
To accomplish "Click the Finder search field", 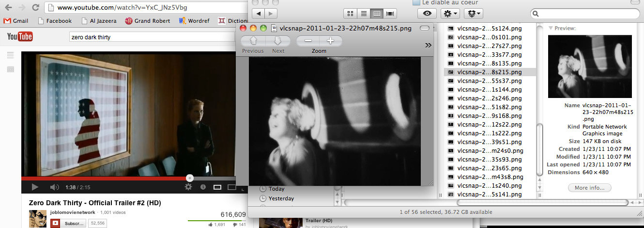I will (585, 14).
